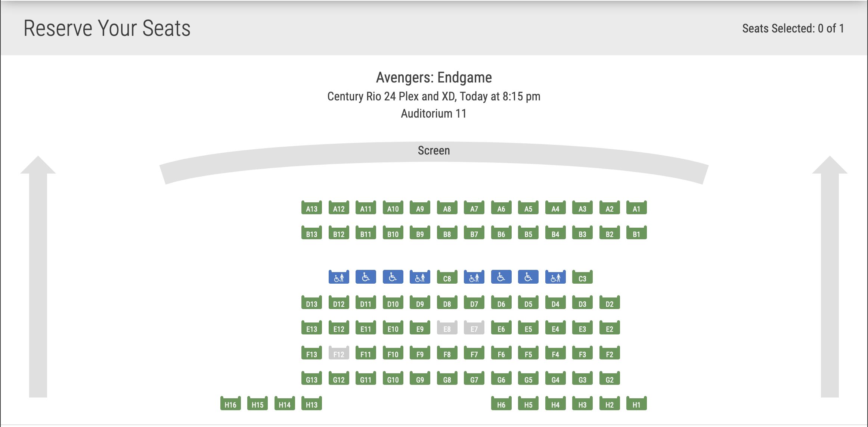868x427 pixels.
Task: Click the right aisle arrow pointing to the screen
Action: click(830, 277)
